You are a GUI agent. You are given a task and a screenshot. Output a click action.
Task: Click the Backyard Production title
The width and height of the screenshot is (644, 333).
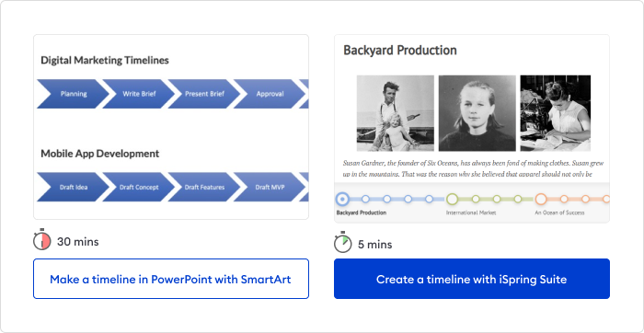[x=400, y=51]
